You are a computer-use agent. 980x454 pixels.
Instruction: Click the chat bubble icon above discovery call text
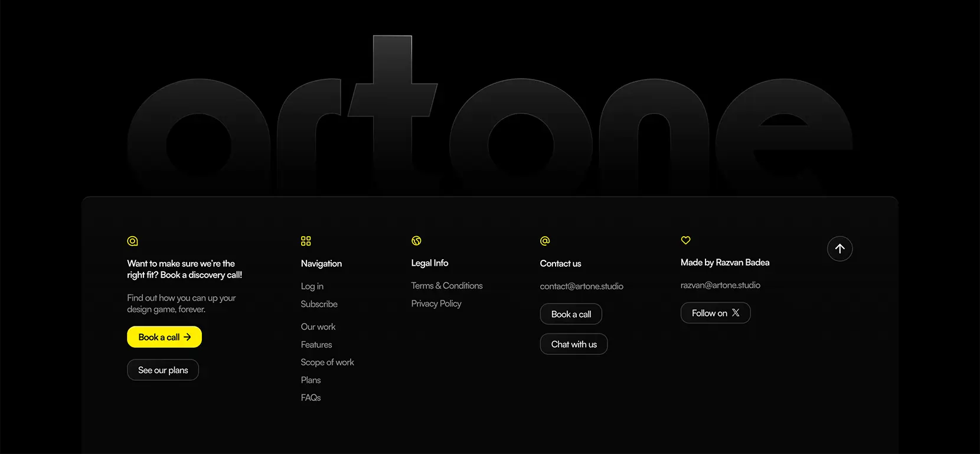[132, 241]
